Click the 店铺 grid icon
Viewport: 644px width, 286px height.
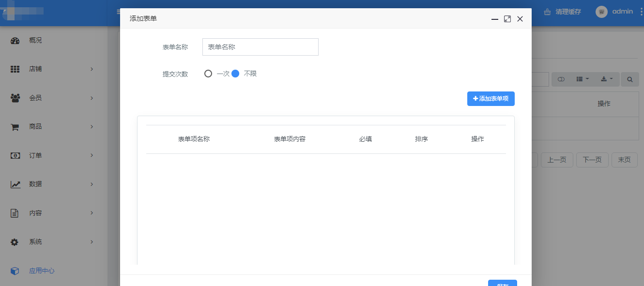(15, 69)
